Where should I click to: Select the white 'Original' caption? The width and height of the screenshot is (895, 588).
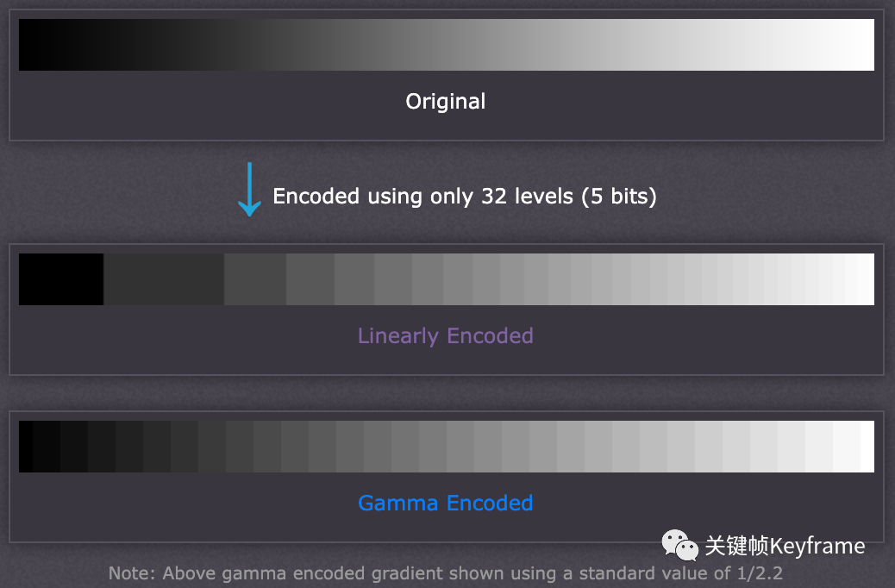[446, 102]
